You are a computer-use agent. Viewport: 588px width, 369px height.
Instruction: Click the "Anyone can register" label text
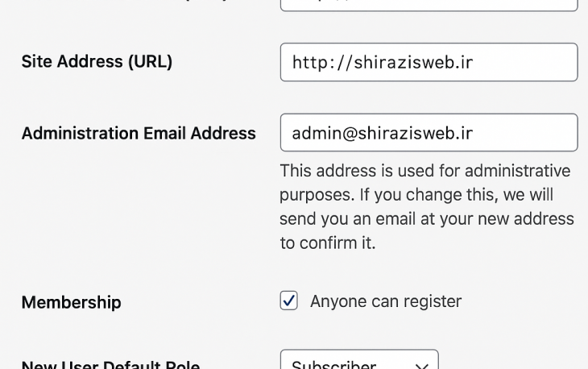click(x=385, y=301)
